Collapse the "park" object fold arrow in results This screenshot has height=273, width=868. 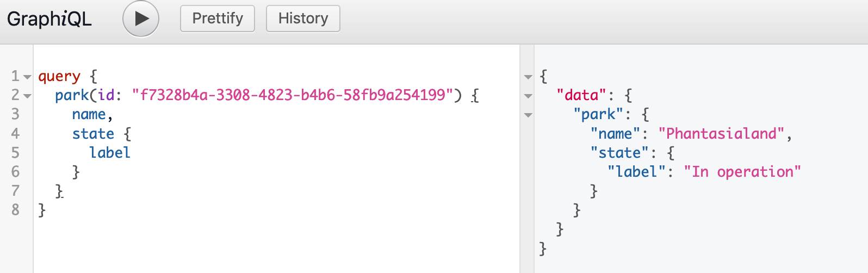click(528, 115)
